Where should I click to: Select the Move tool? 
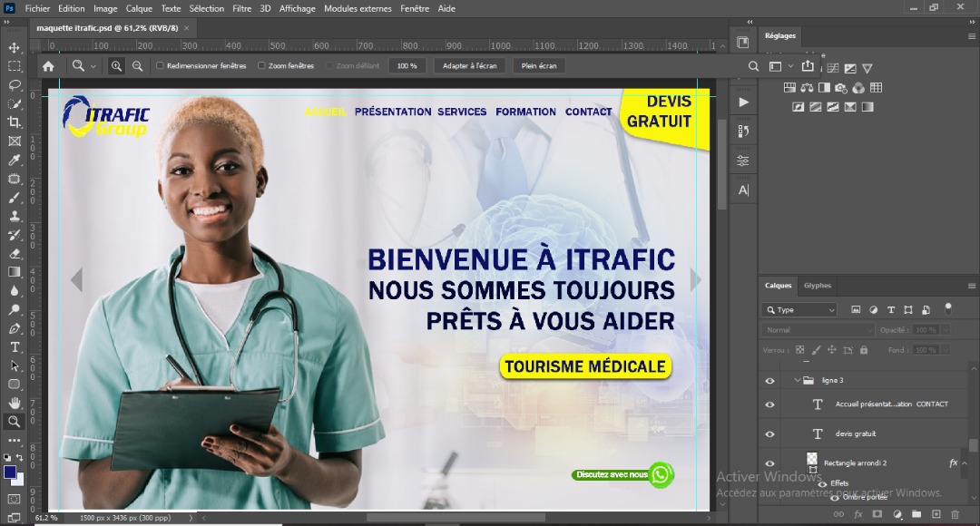pos(14,47)
